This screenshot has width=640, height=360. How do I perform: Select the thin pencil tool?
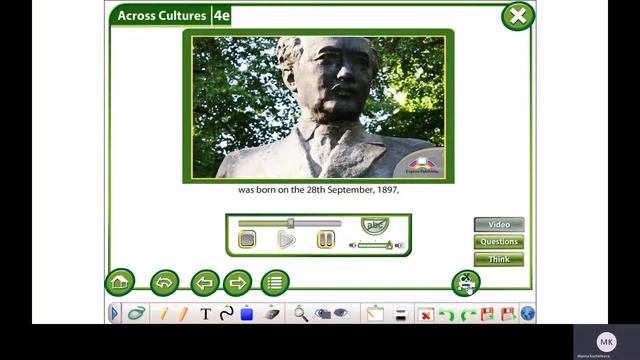tap(164, 313)
